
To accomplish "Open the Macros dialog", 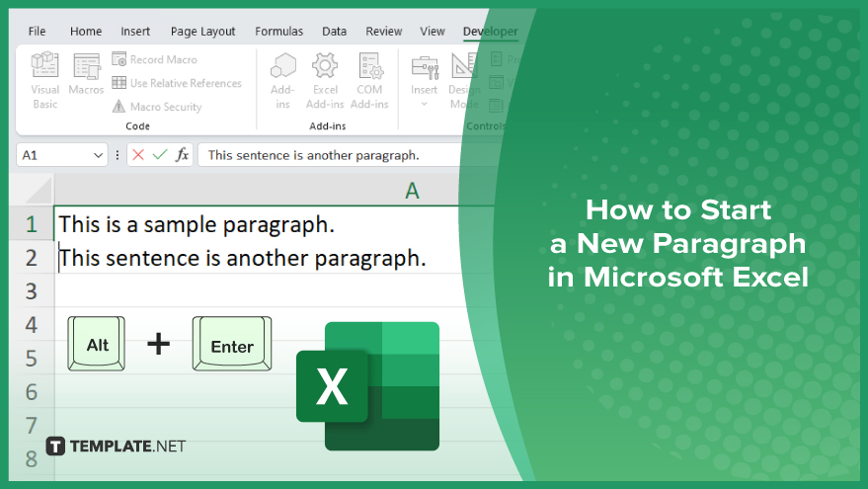I will [86, 74].
